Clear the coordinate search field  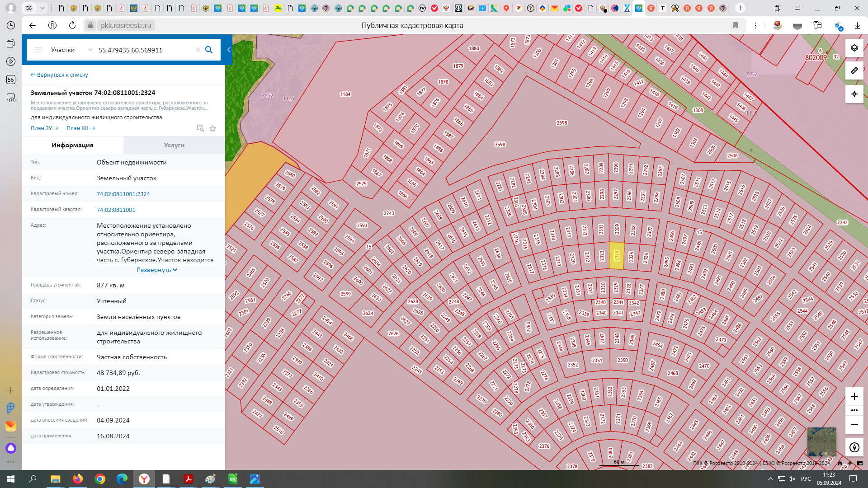(198, 50)
